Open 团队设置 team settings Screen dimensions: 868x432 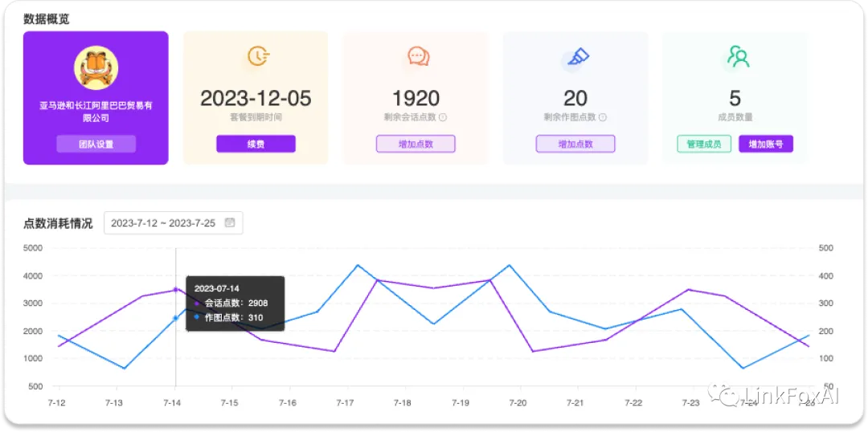(96, 144)
